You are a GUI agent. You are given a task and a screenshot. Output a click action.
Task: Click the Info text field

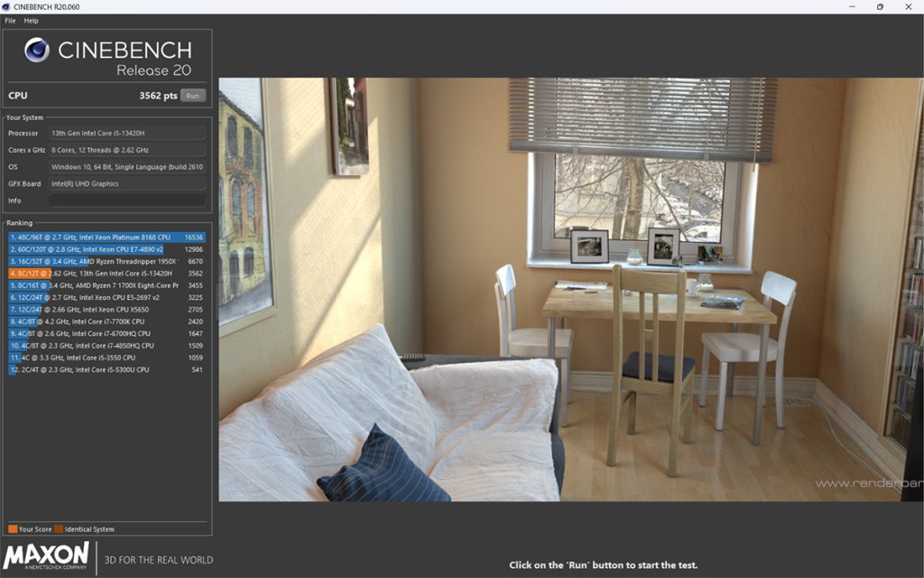127,200
